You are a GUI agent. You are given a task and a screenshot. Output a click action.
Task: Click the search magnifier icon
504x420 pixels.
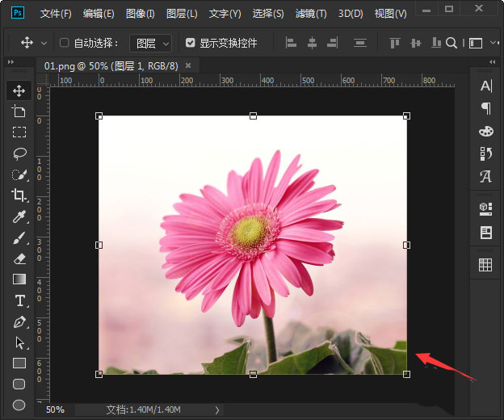tap(451, 43)
